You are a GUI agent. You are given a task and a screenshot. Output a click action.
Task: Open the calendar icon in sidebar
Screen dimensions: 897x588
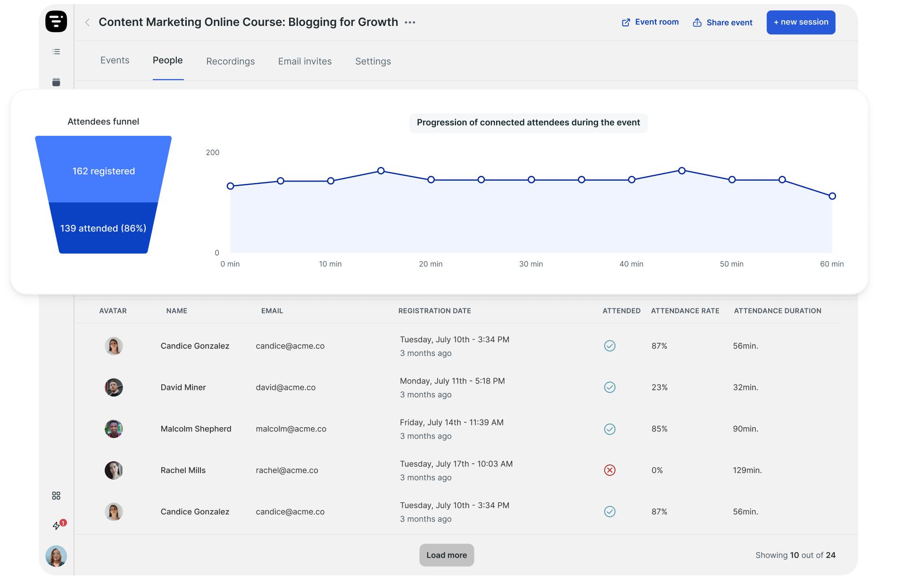(56, 82)
